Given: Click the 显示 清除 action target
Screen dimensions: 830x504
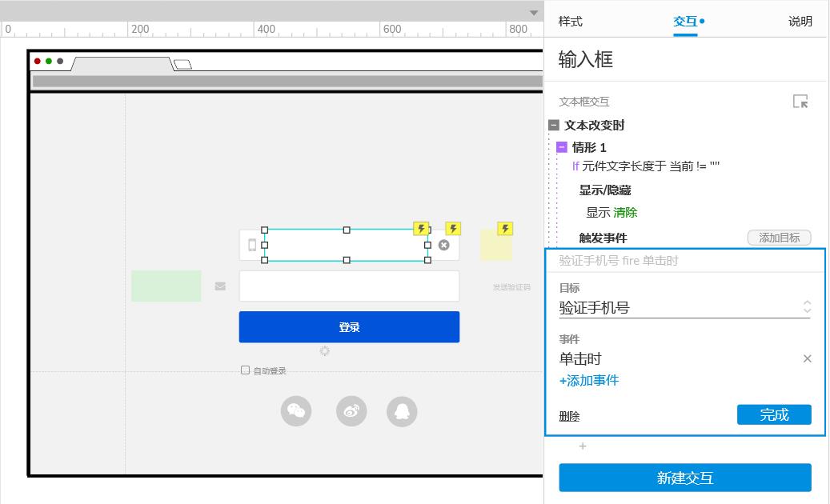Looking at the screenshot, I should coord(611,213).
